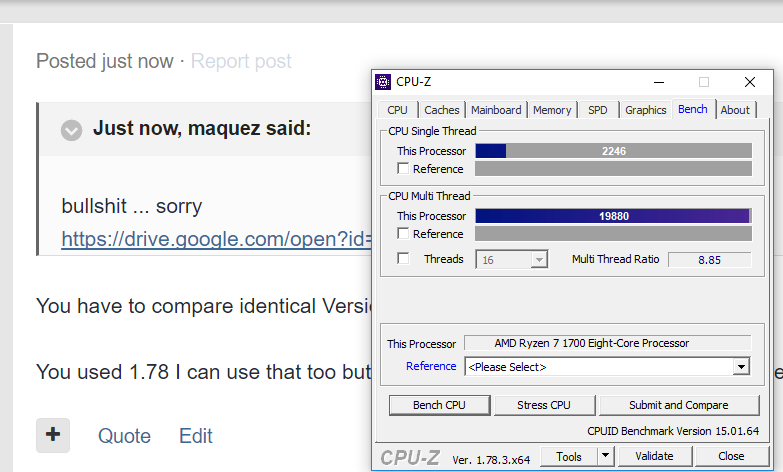Click single thread This Processor bar showing 2246

pyautogui.click(x=613, y=151)
